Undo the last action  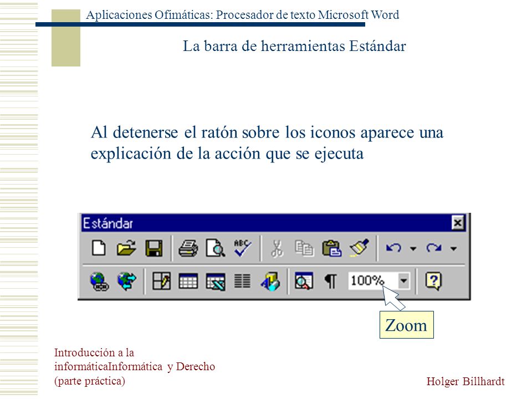coord(393,248)
